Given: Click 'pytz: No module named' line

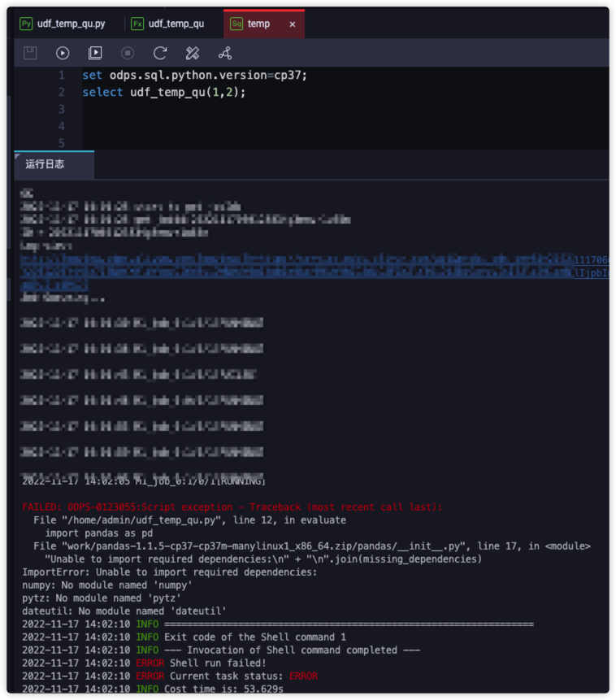Looking at the screenshot, I should pos(102,598).
